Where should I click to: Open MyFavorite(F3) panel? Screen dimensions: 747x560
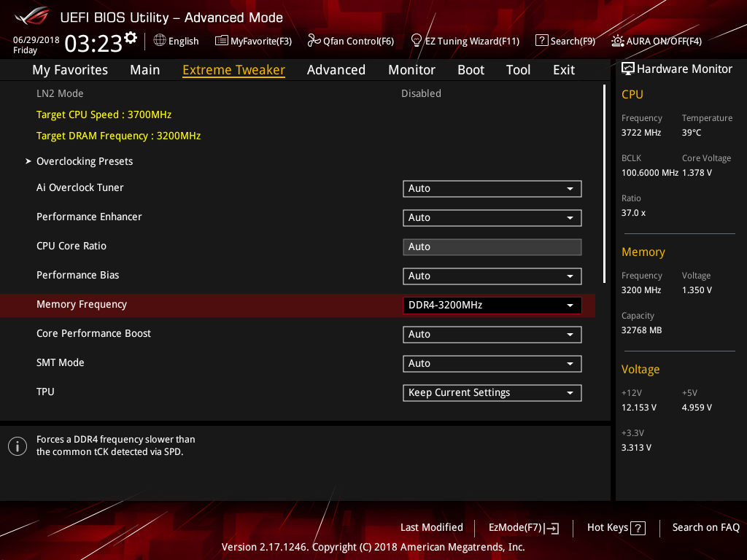tap(253, 41)
